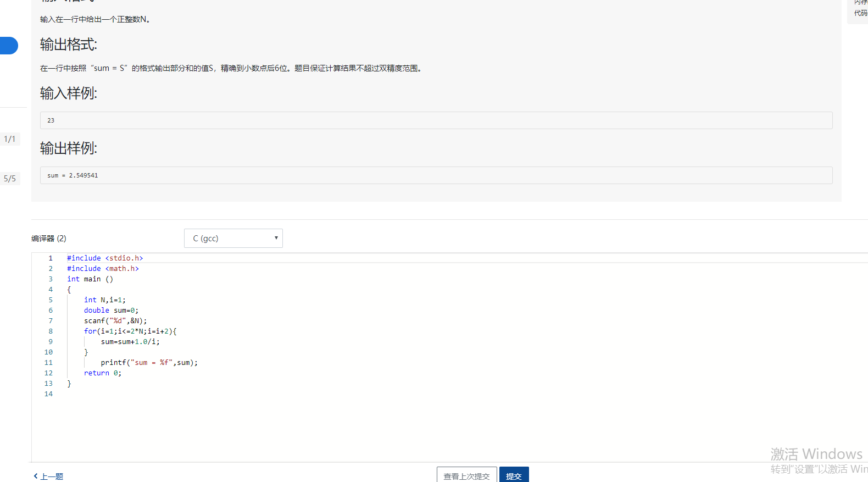
Task: Click code line with #include <math.h>
Action: 103,268
